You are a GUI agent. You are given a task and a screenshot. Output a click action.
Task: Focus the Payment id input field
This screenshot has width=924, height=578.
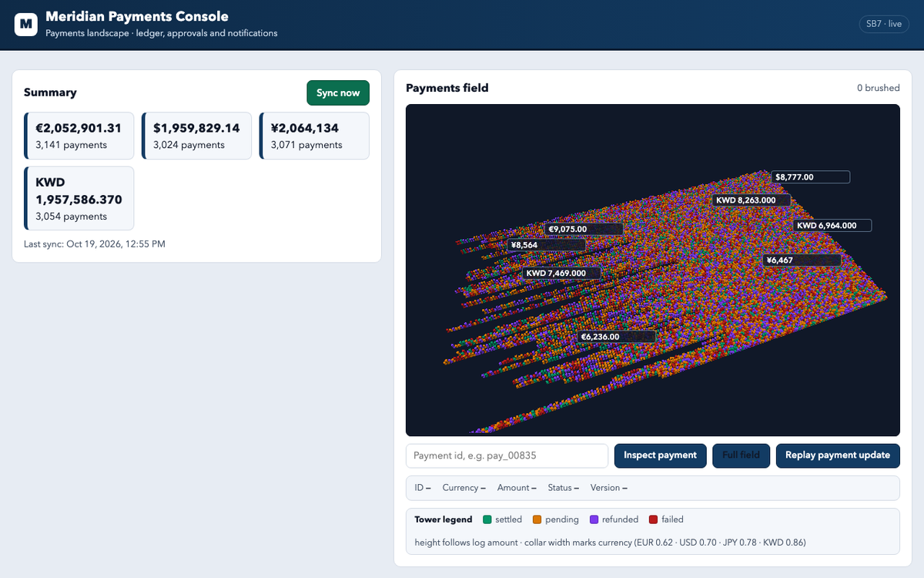click(507, 455)
